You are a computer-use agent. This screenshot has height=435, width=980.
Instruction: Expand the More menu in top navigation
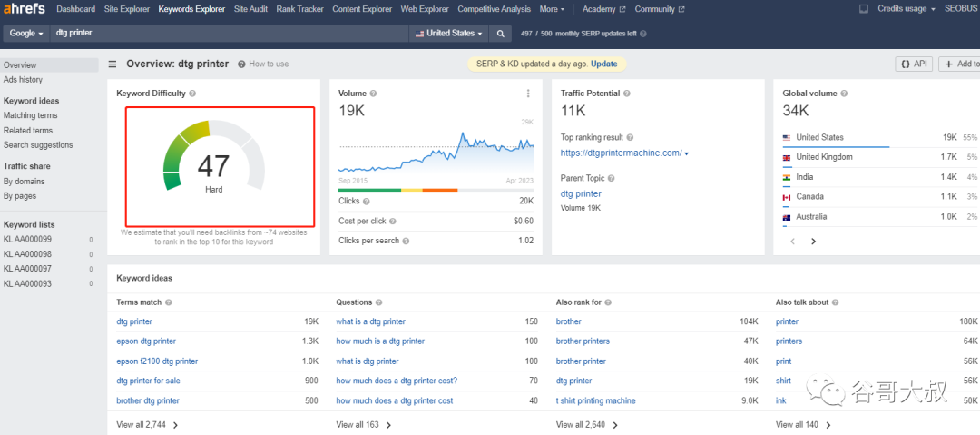[x=551, y=9]
